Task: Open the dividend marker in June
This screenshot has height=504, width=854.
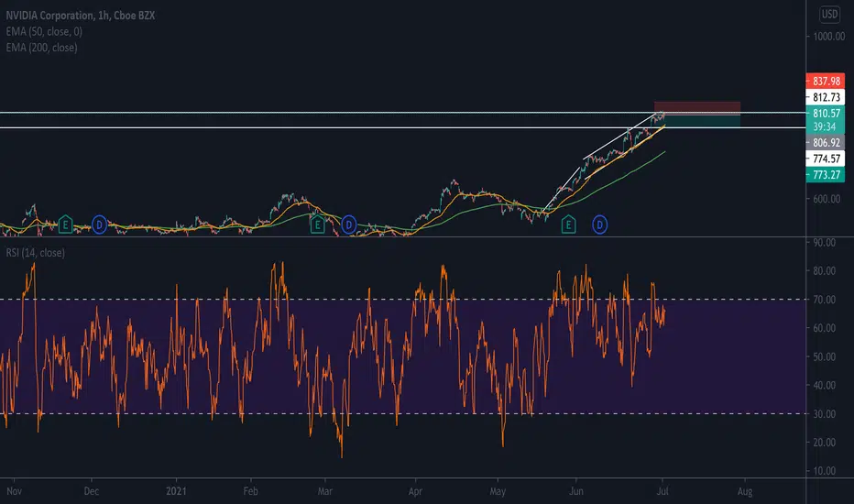Action: click(x=599, y=224)
